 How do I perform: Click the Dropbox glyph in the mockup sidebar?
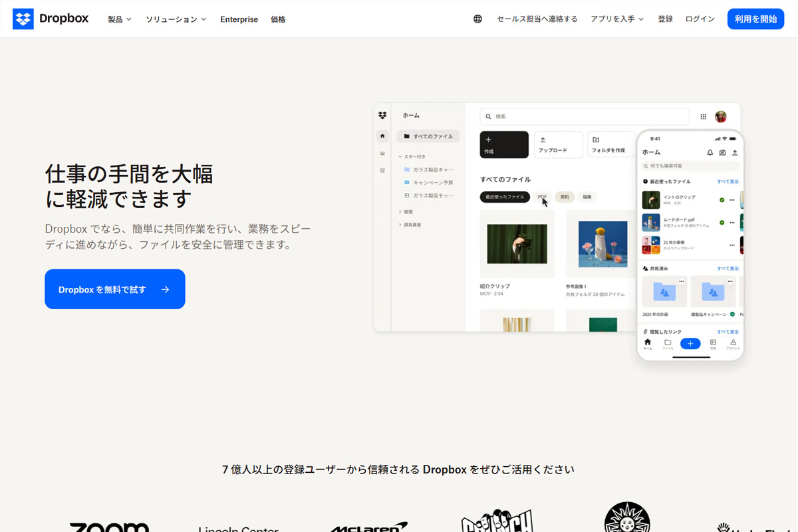382,116
